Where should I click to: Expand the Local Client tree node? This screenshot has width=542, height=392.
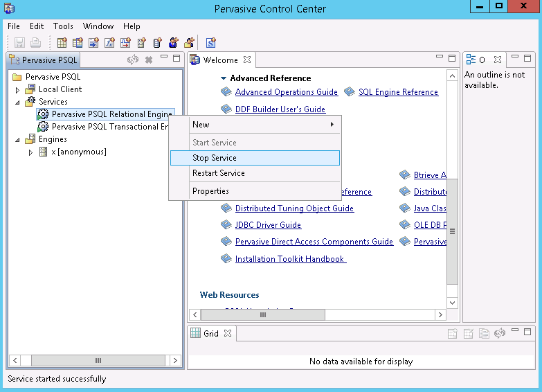tap(18, 90)
